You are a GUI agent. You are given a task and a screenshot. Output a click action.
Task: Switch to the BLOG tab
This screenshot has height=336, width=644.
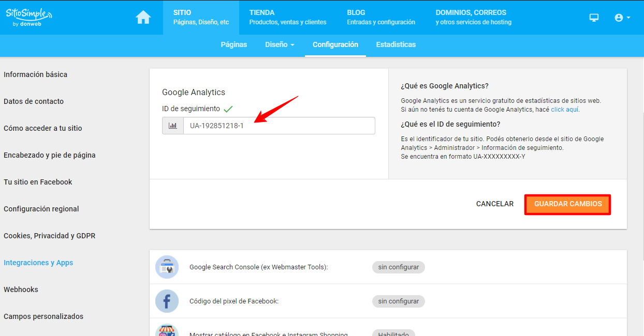(x=381, y=17)
